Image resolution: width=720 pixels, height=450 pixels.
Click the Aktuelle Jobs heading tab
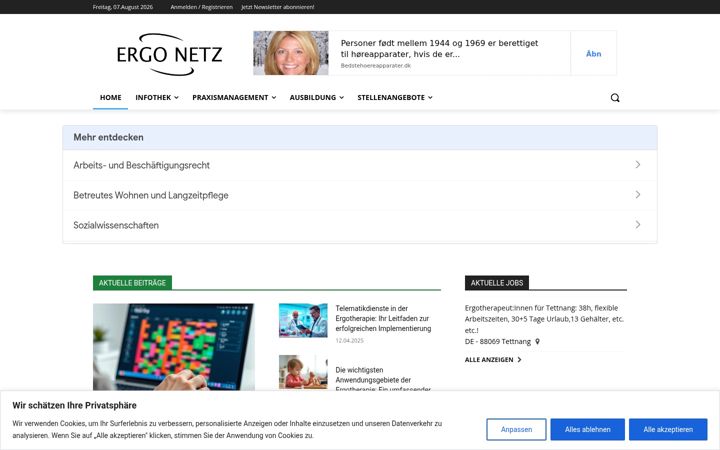tap(496, 283)
